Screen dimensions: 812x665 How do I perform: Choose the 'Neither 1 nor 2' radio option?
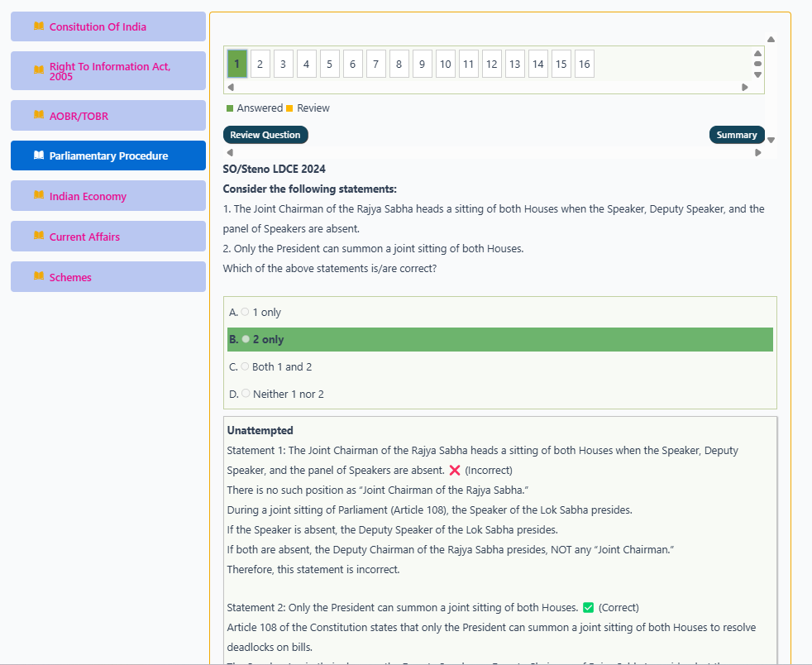(x=246, y=394)
